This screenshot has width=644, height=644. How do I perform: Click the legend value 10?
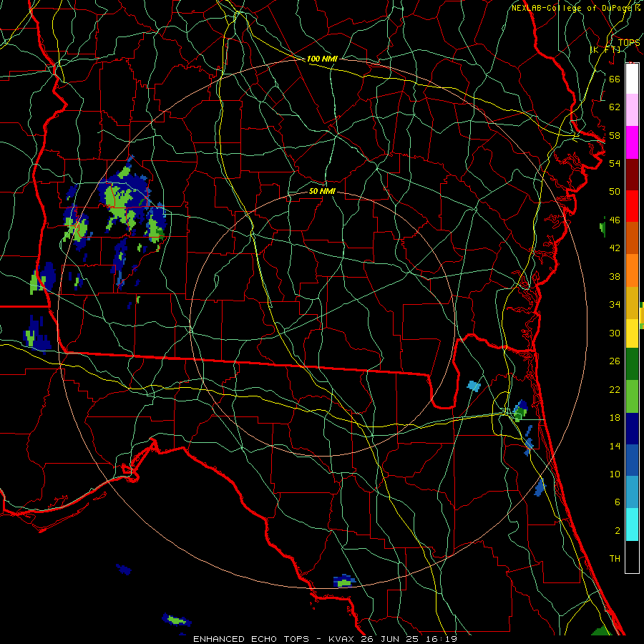pyautogui.click(x=615, y=474)
